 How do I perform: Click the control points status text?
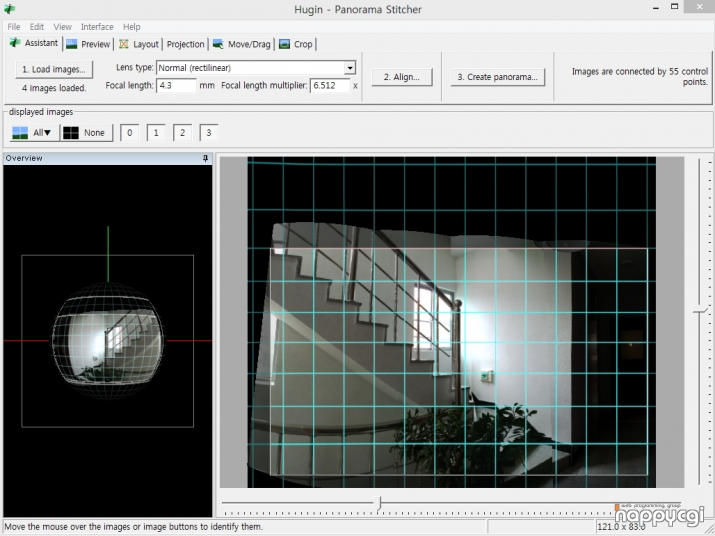[640, 77]
